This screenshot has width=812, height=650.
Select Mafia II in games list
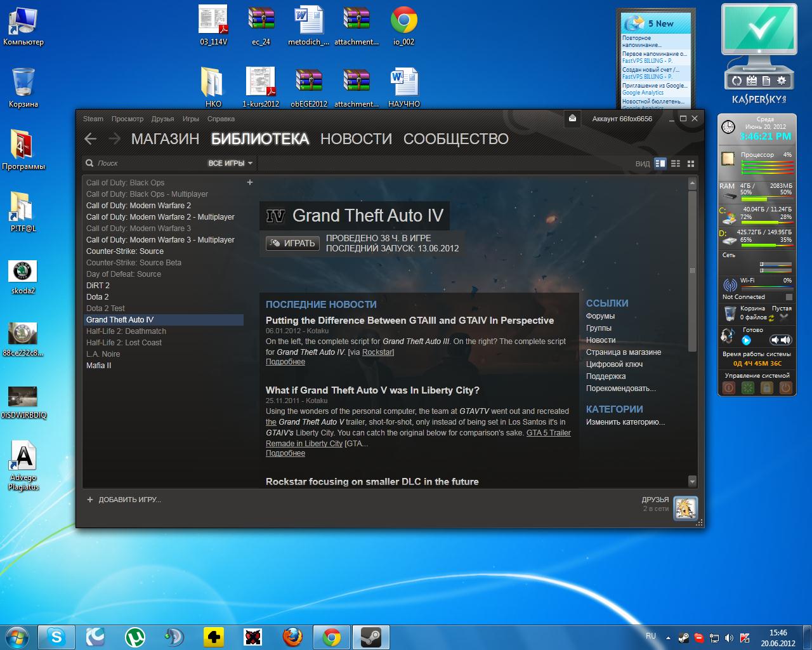coord(99,366)
